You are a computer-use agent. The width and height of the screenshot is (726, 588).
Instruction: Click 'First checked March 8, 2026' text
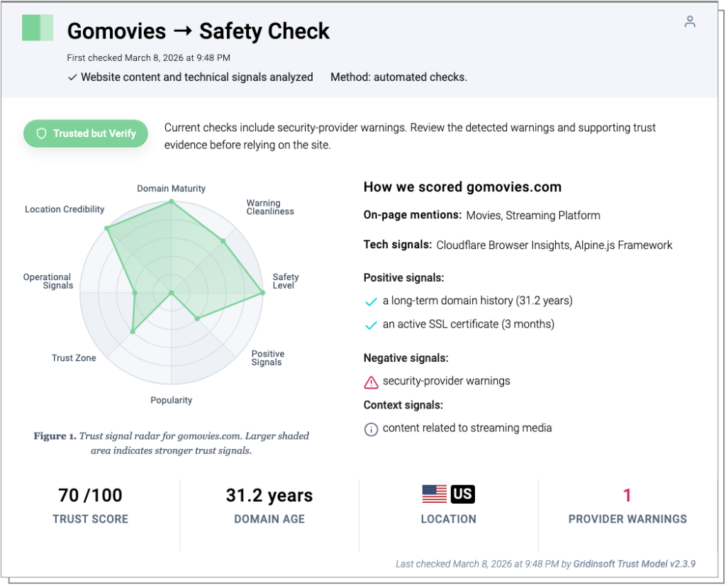point(149,58)
